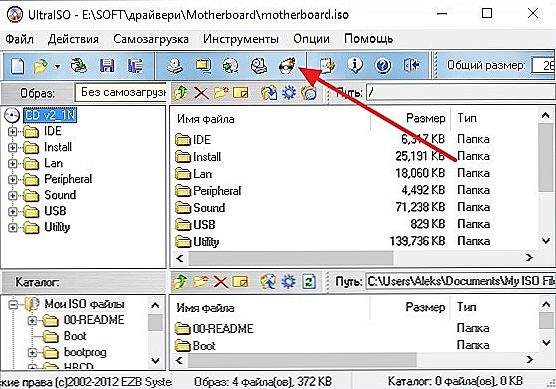Click the blue question mark help icon
556x389 pixels.
pos(383,66)
